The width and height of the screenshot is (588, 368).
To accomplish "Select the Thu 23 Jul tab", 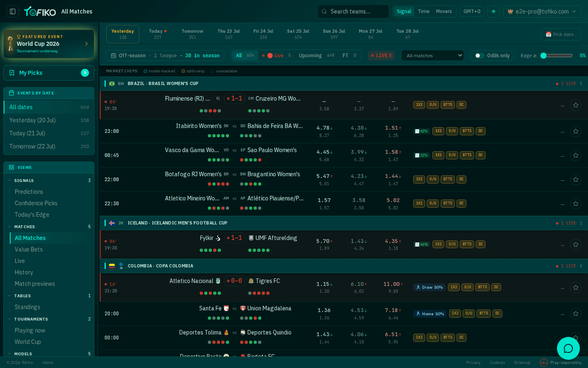I will tap(229, 34).
